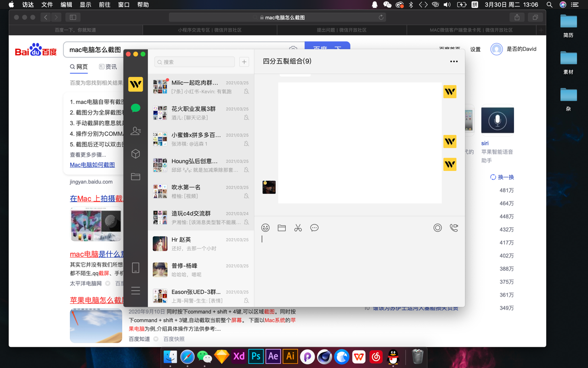588x368 pixels.
Task: Open the Hr 赵英 conversation
Action: (201, 244)
